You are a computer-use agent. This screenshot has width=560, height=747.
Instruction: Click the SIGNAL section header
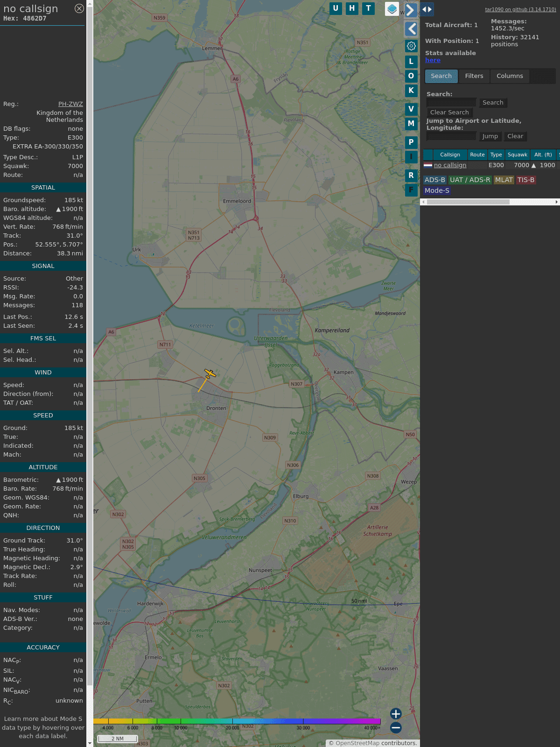coord(43,266)
